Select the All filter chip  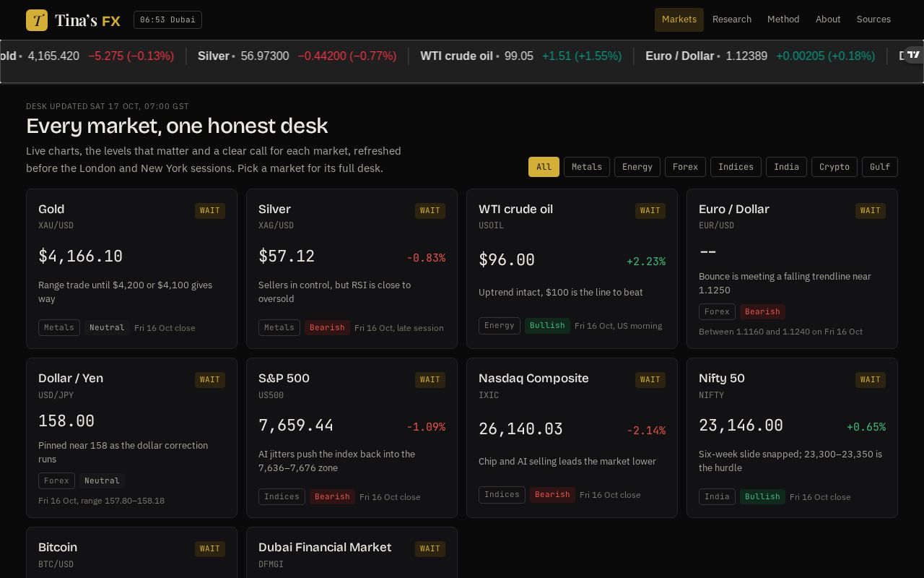(x=544, y=167)
